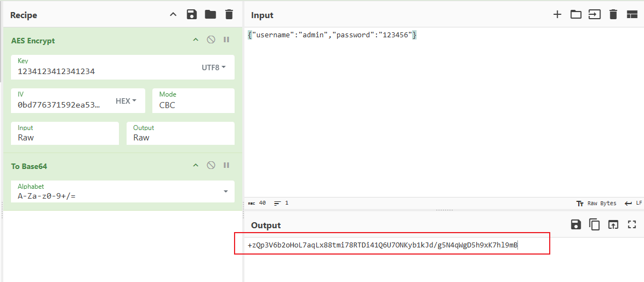Copy output to clipboard
This screenshot has height=282, width=644.
point(594,224)
